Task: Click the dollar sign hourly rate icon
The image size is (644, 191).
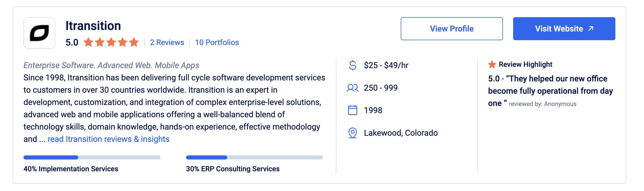Action: [353, 65]
